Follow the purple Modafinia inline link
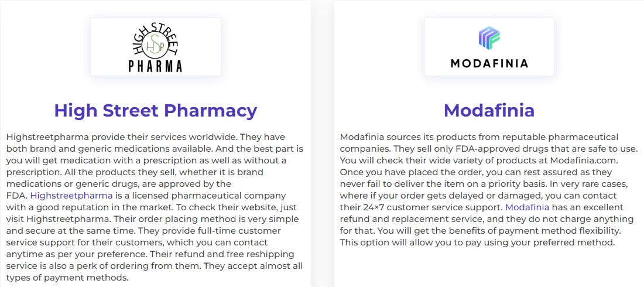 (527, 207)
